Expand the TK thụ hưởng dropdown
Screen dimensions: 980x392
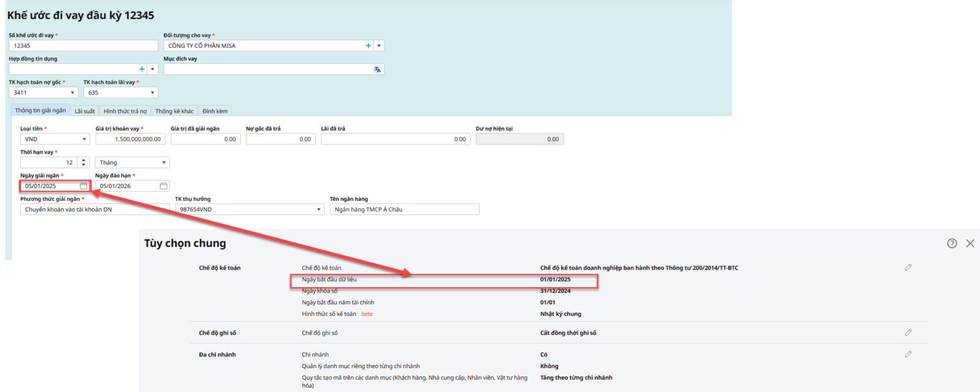click(x=318, y=209)
